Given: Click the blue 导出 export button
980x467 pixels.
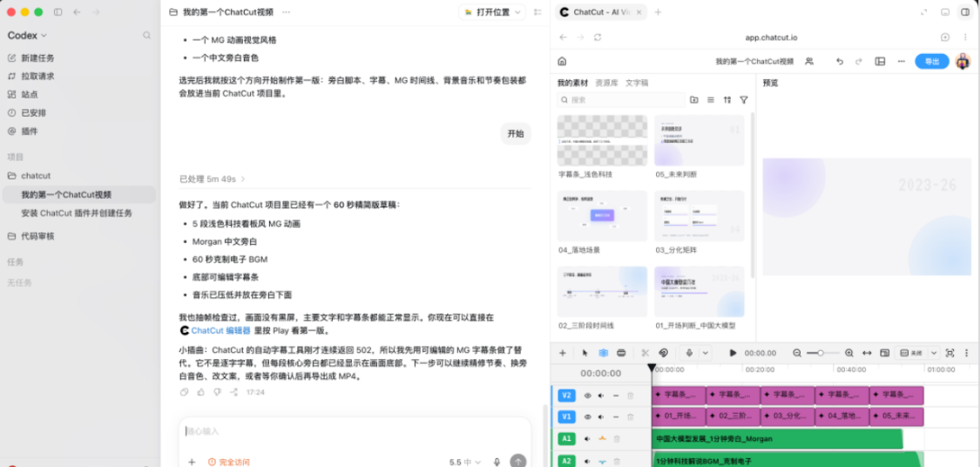Looking at the screenshot, I should [932, 61].
